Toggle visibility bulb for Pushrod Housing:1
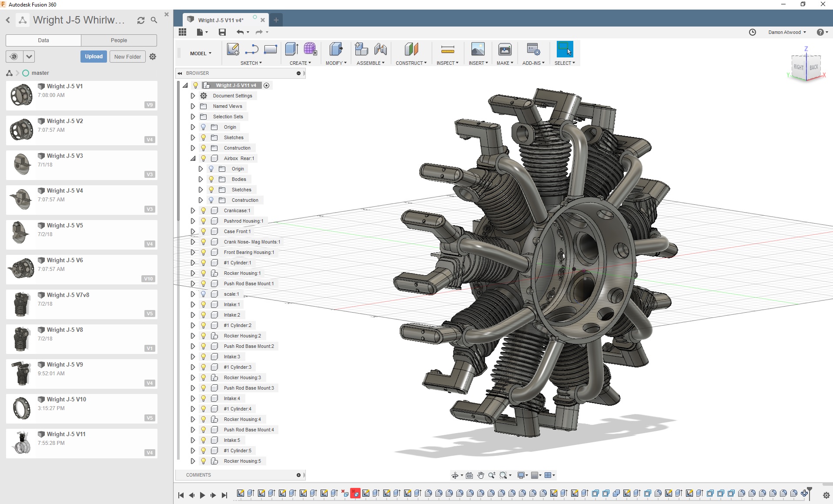This screenshot has height=504, width=833. pyautogui.click(x=203, y=221)
